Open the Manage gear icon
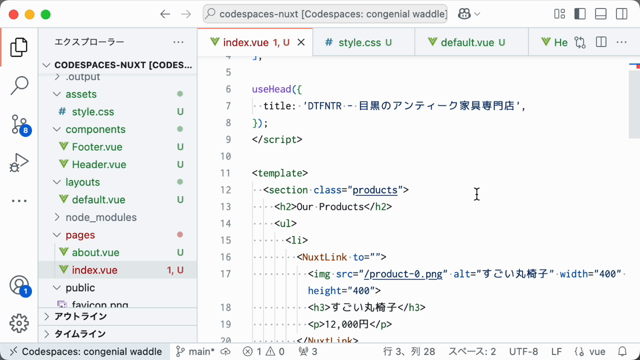640x360 pixels. pyautogui.click(x=19, y=323)
